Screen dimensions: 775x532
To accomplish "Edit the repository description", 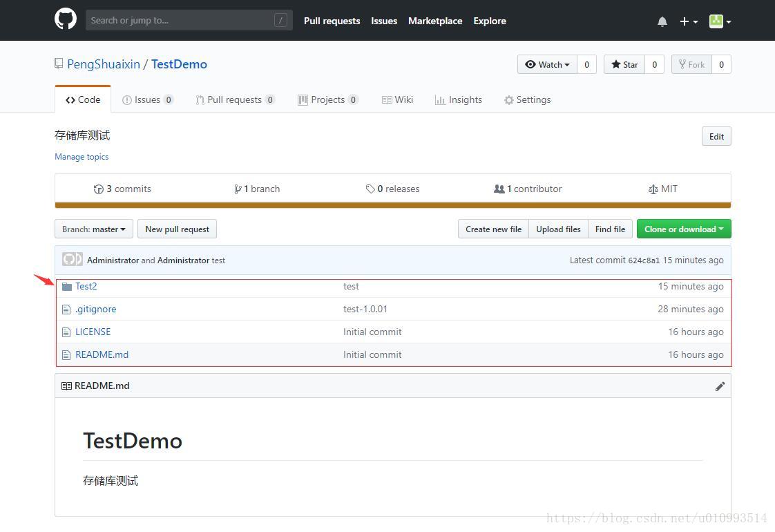I will (716, 137).
